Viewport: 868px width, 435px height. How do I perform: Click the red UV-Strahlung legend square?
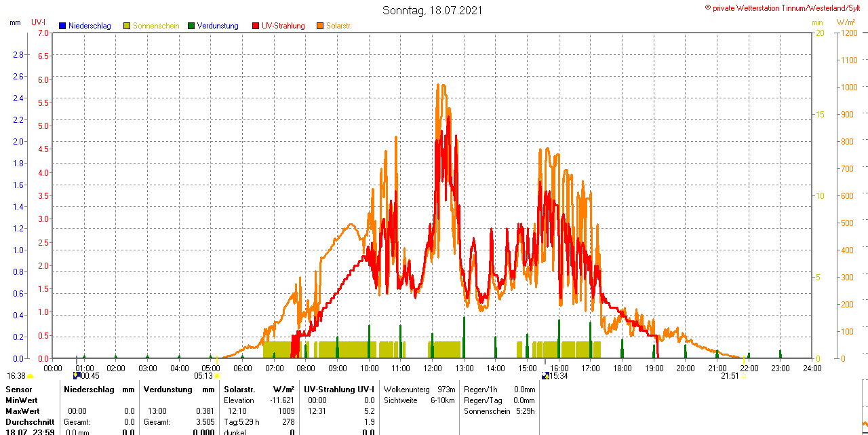[256, 26]
